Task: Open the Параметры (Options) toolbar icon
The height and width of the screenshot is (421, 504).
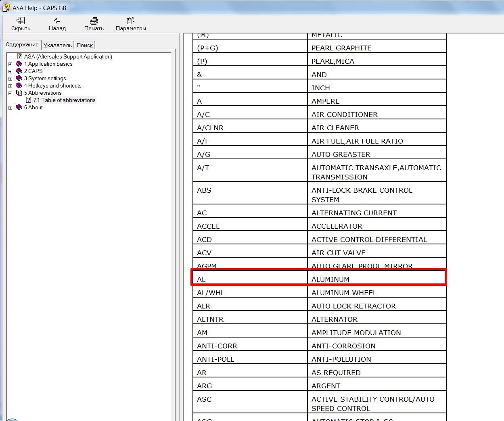Action: coord(130,21)
